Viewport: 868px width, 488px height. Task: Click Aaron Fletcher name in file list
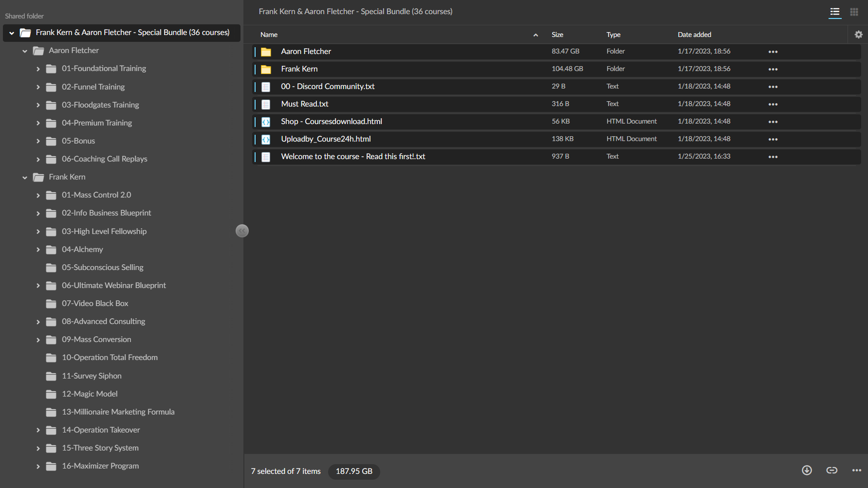point(306,51)
